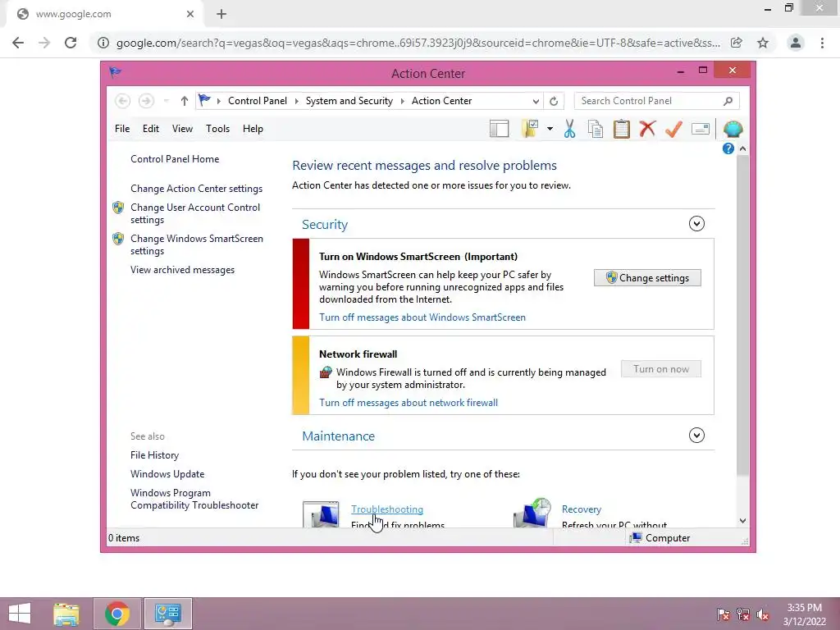
Task: Click the Cut scissors toolbar icon
Action: coord(569,129)
